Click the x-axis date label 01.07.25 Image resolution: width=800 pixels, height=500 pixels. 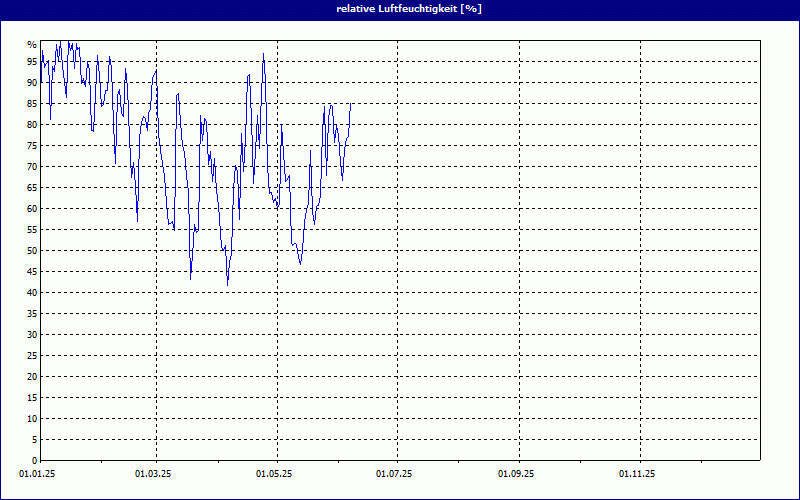(x=394, y=474)
